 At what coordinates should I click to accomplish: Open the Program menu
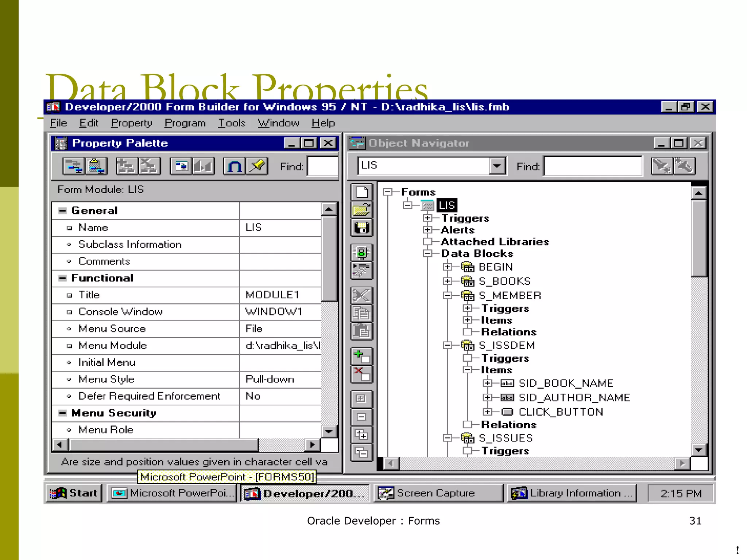pos(185,123)
